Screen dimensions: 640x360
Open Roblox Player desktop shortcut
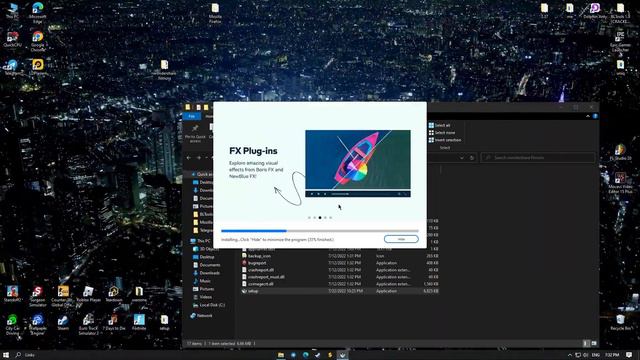tap(88, 293)
